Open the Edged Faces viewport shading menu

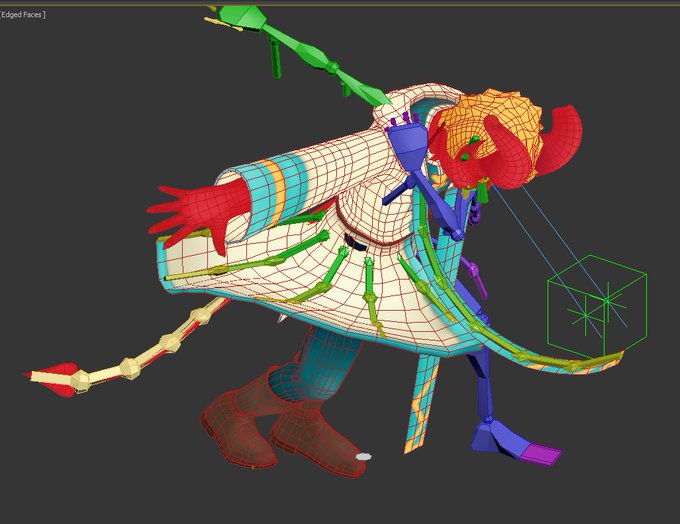23,15
